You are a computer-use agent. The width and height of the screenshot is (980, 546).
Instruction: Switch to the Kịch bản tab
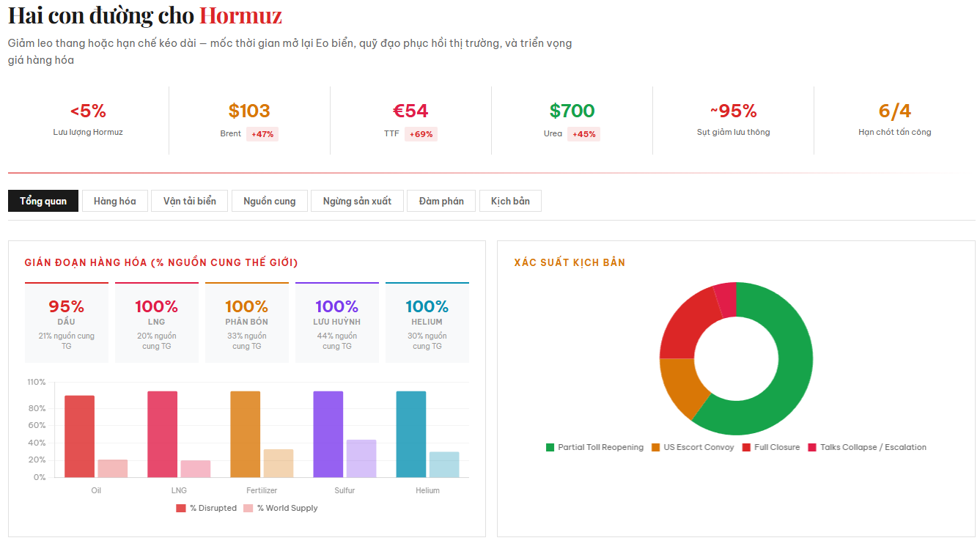tap(510, 201)
